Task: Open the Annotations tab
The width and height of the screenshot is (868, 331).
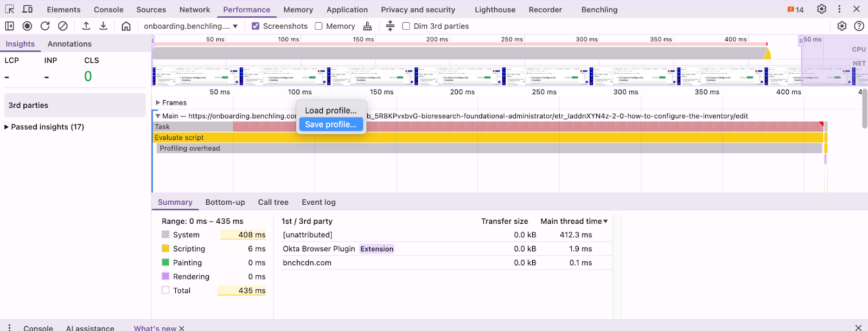Action: [x=69, y=44]
